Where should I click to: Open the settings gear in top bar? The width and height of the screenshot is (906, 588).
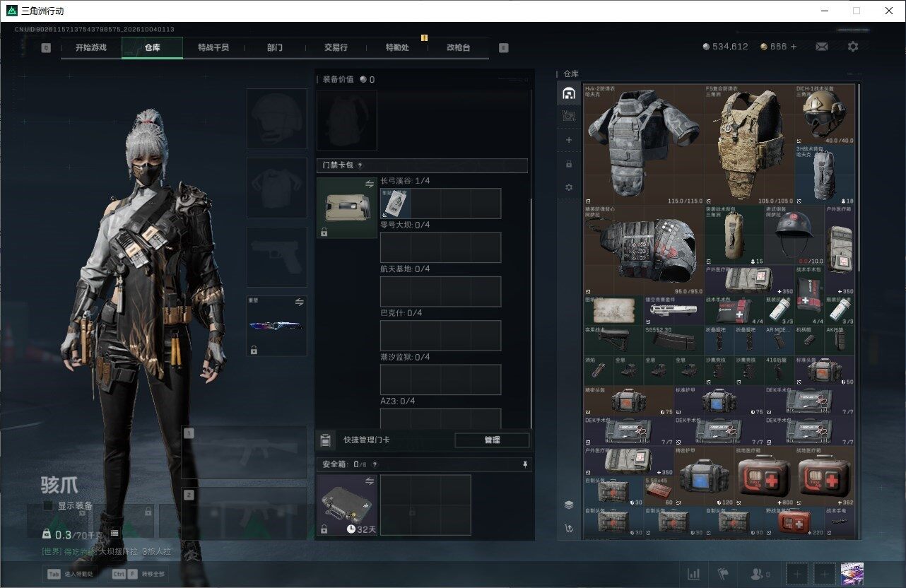(x=853, y=47)
